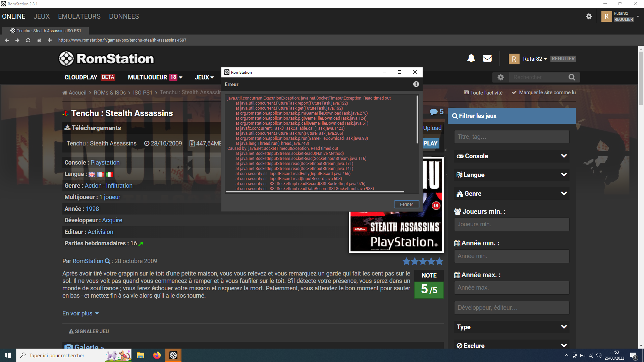Click SIGNALER JEU report button
The width and height of the screenshot is (644, 362).
pos(89,331)
